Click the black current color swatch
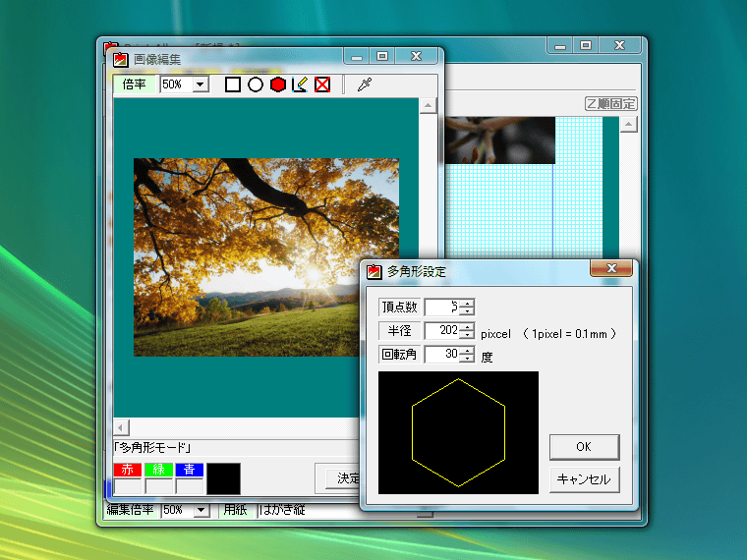 223,478
